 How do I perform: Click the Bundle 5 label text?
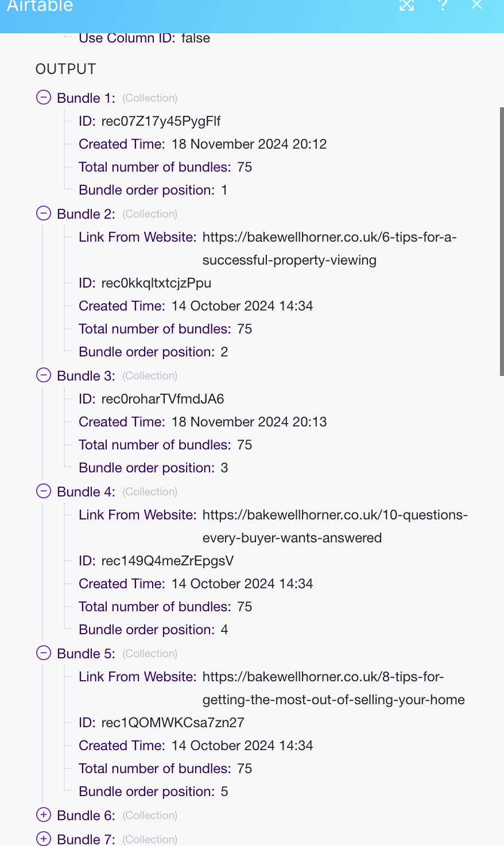click(x=86, y=654)
